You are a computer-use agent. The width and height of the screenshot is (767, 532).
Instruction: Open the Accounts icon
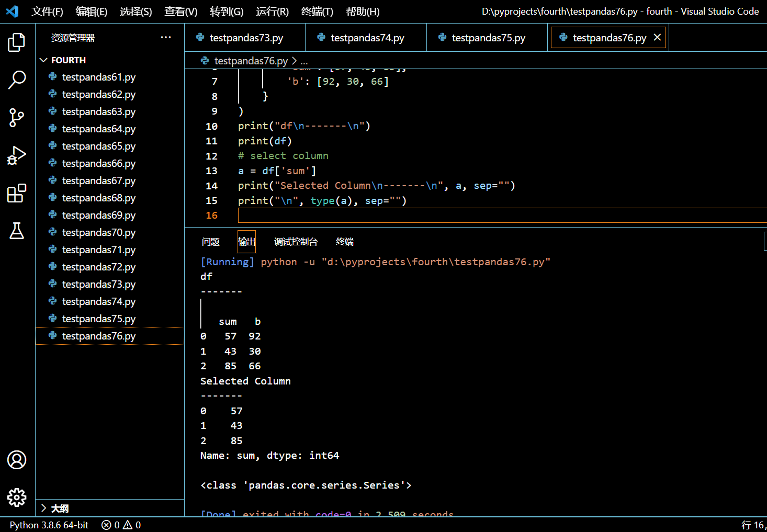click(17, 460)
